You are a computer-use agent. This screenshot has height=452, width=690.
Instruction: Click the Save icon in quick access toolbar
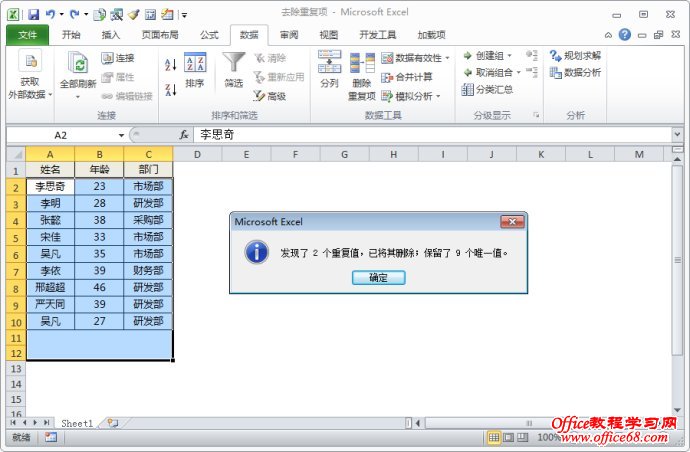[x=33, y=15]
